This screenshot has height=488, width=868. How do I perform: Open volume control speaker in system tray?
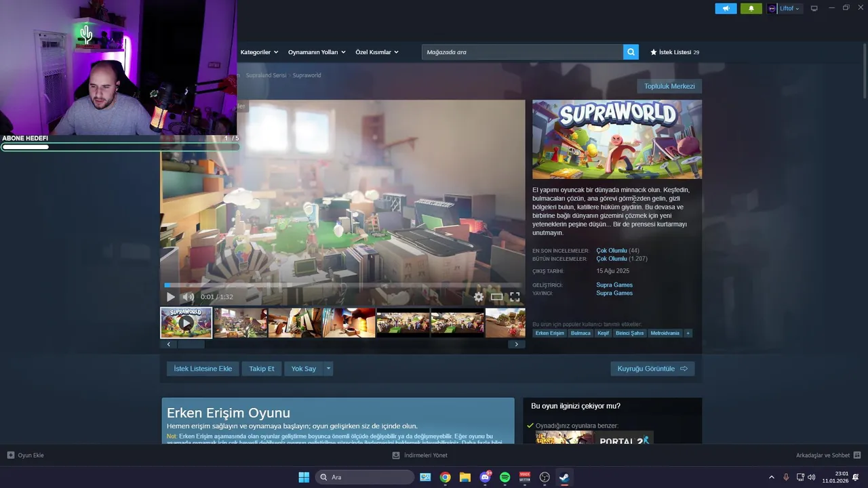point(812,477)
